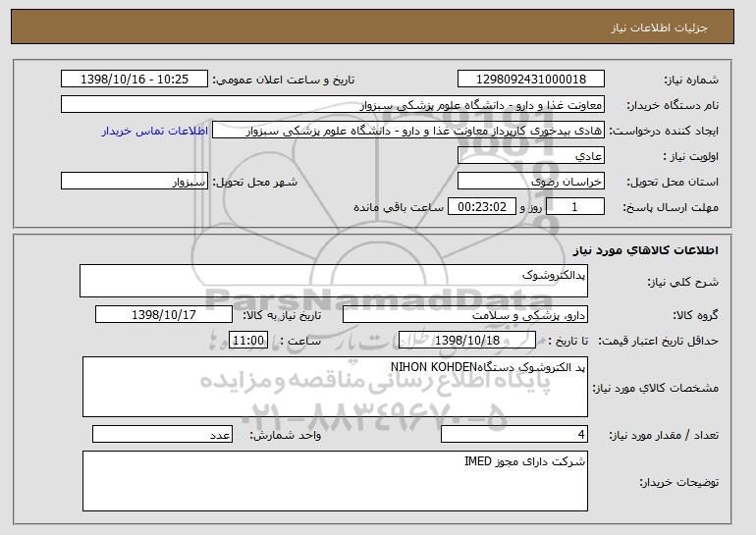This screenshot has height=535, width=756.
Task: Open the buyer contact info link
Action: tap(155, 131)
